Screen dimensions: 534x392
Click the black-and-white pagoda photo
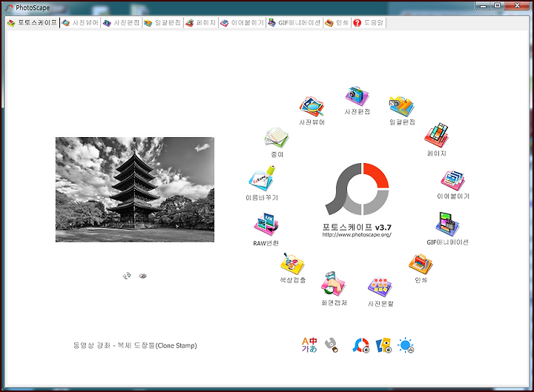(x=135, y=190)
